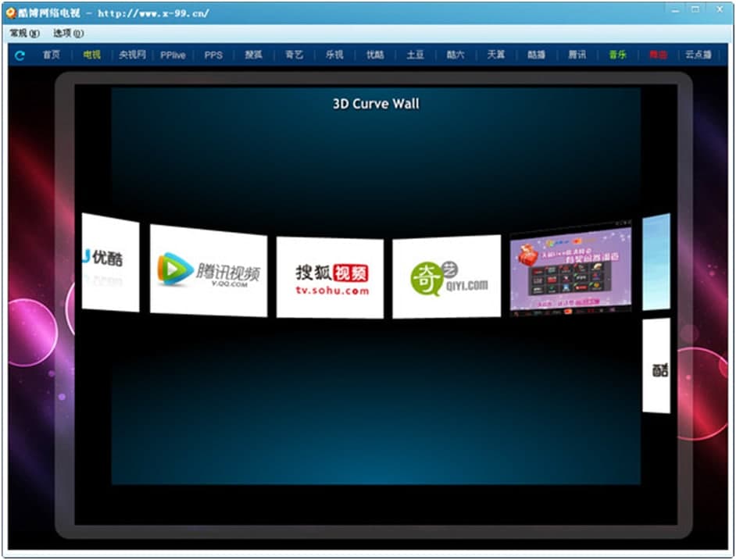This screenshot has width=736, height=560.
Task: Open the green 音乐 tab
Action: tap(618, 55)
